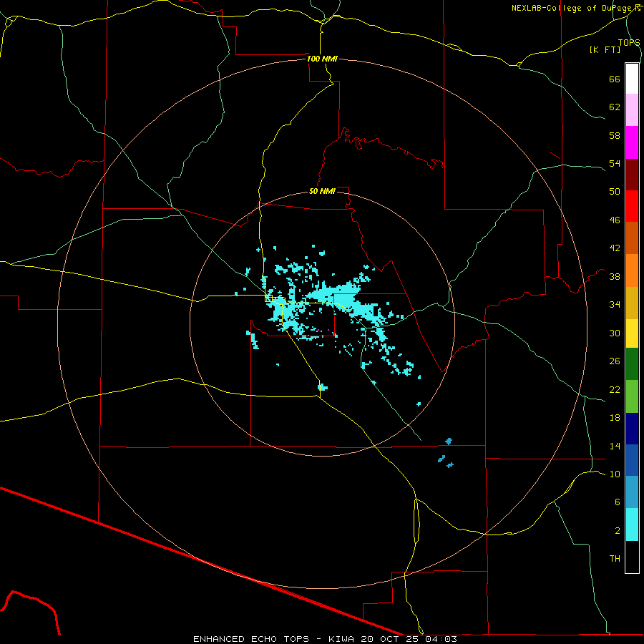
Task: Click the "TOPS" legend heading
Action: coord(629,42)
